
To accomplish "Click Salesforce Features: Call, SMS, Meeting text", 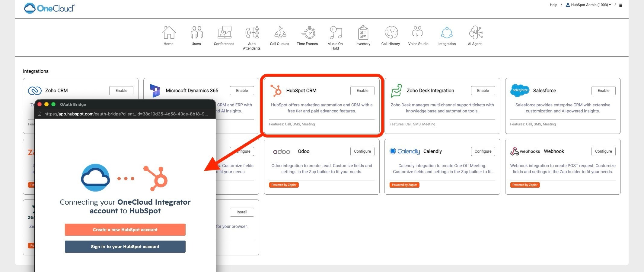I will pyautogui.click(x=533, y=124).
